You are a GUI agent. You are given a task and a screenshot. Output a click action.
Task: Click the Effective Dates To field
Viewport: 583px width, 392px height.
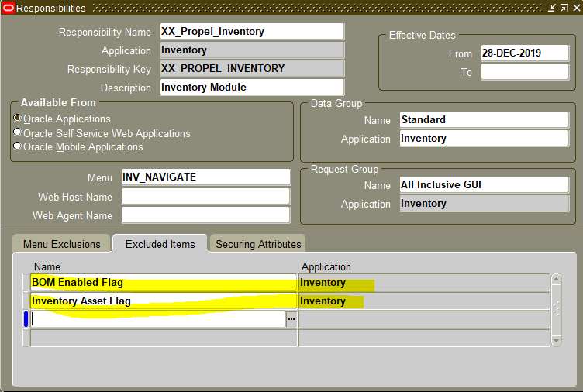point(525,72)
